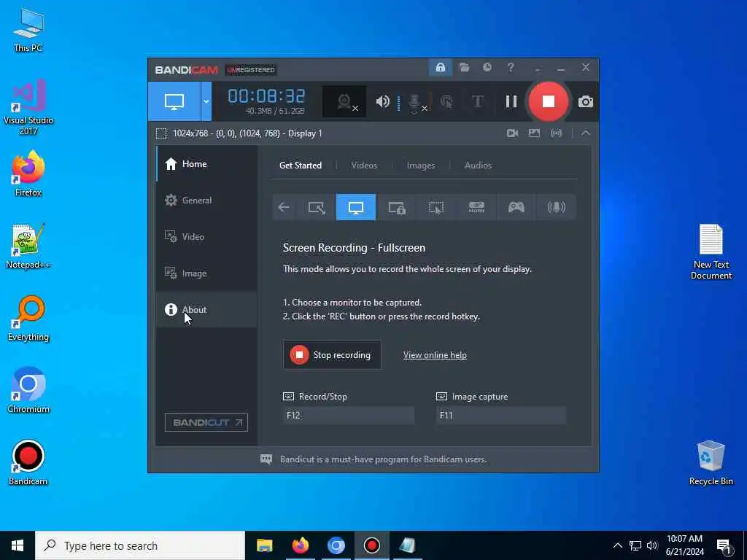Click the Bandicam taskbar icon
This screenshot has width=747, height=560.
coord(371,545)
